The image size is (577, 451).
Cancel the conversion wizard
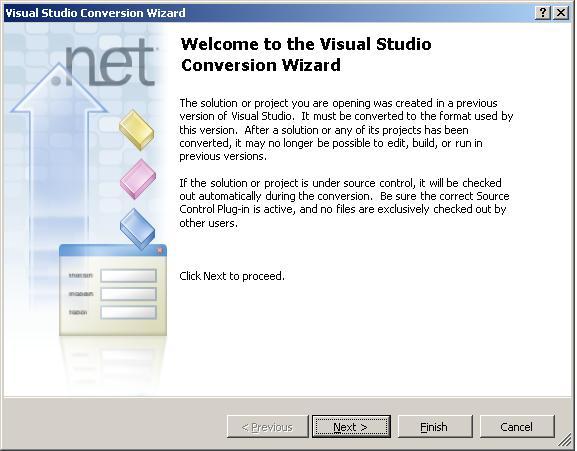517,427
